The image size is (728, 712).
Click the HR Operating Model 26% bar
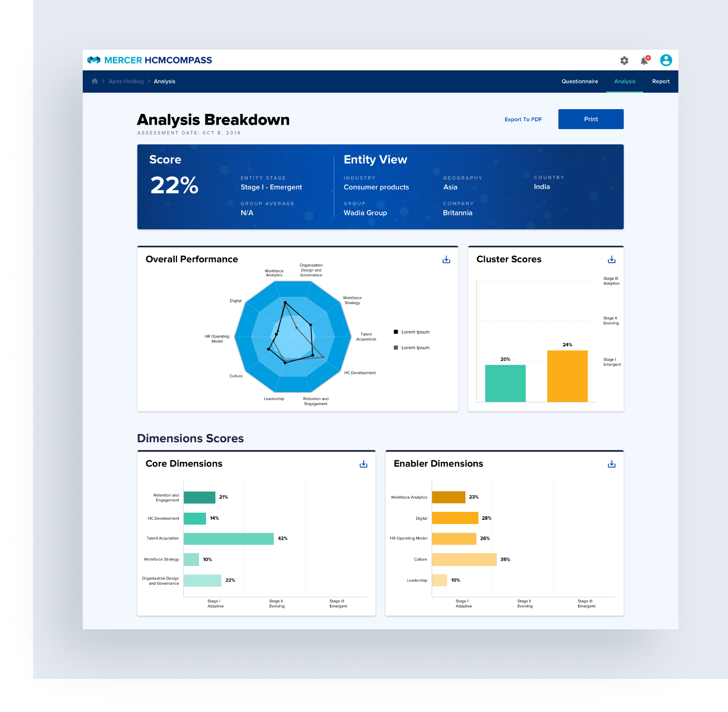(454, 539)
